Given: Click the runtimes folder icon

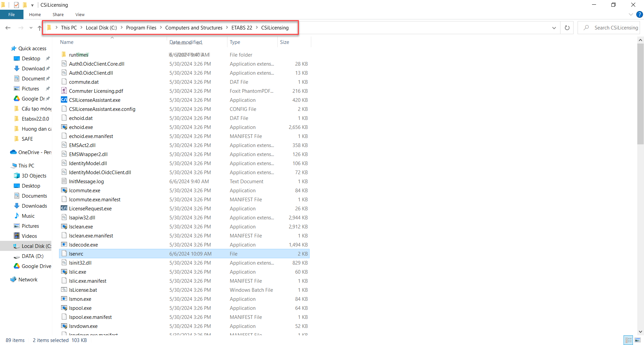Looking at the screenshot, I should [64, 55].
